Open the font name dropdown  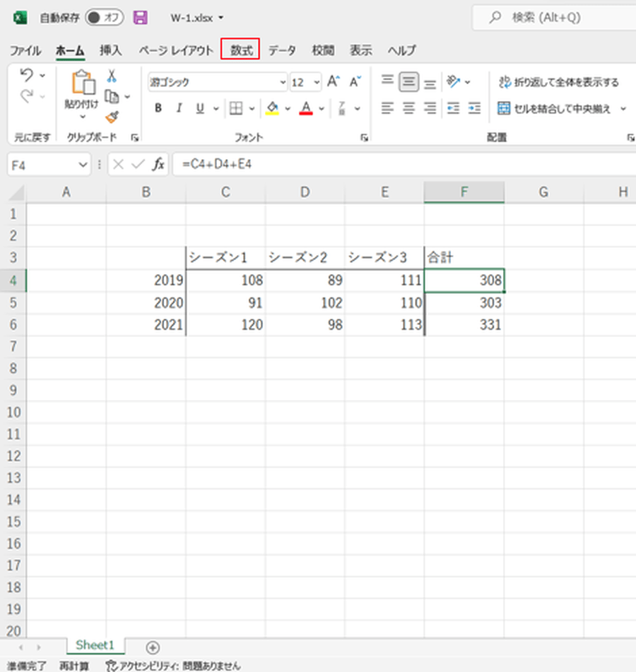(283, 83)
